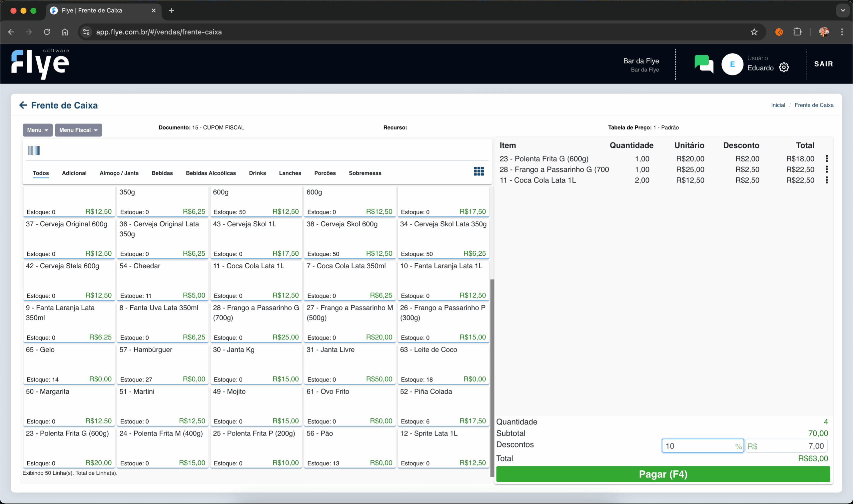This screenshot has height=504, width=853.
Task: Click the barcode scanner icon
Action: tap(34, 150)
